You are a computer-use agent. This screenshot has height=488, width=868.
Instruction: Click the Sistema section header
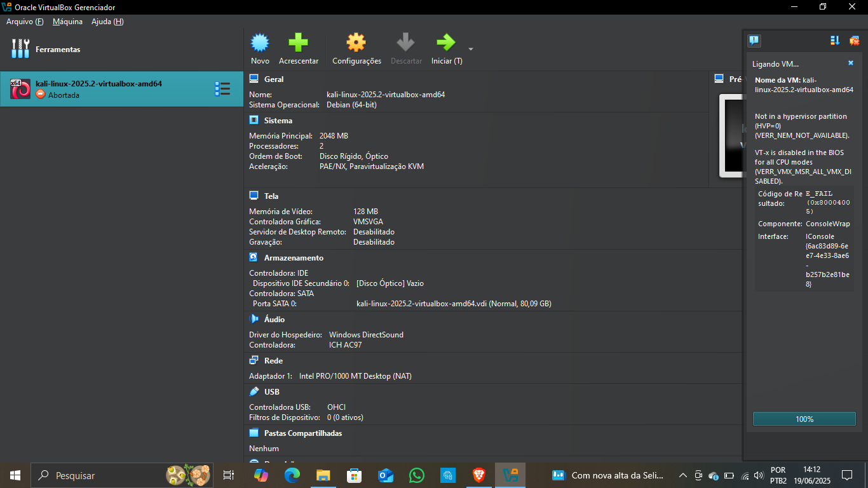click(x=278, y=121)
